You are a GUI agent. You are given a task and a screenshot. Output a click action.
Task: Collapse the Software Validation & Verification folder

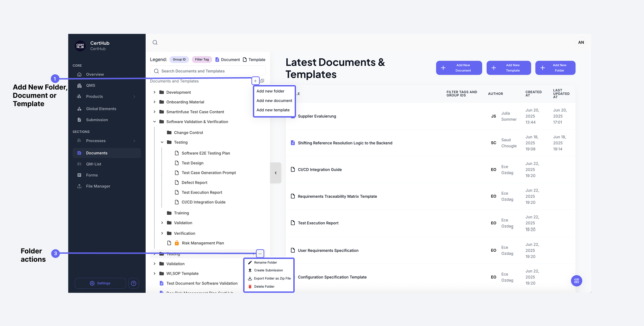click(154, 122)
